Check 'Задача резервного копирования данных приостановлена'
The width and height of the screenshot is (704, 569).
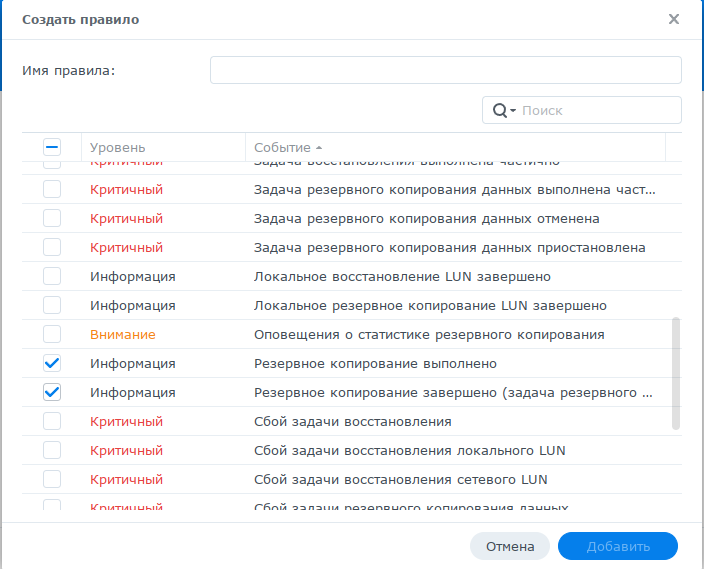click(x=52, y=247)
